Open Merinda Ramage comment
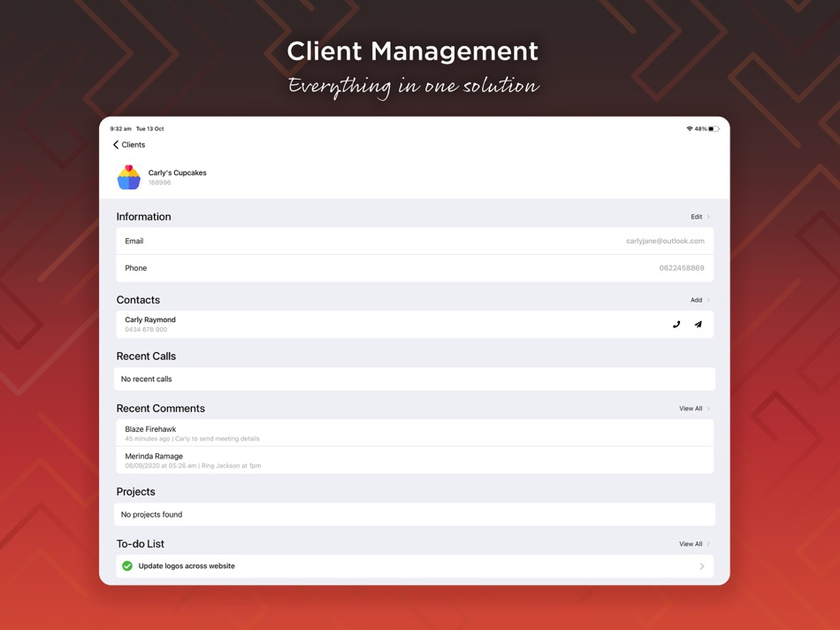The height and width of the screenshot is (630, 840). pyautogui.click(x=415, y=460)
